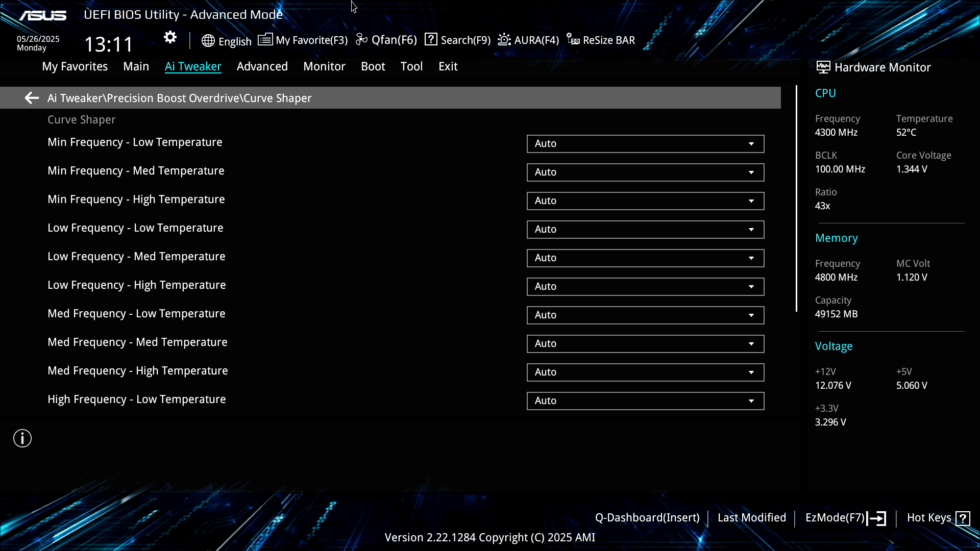Viewport: 980px width, 551px height.
Task: Click the back arrow in breadcrumb
Action: [x=32, y=98]
